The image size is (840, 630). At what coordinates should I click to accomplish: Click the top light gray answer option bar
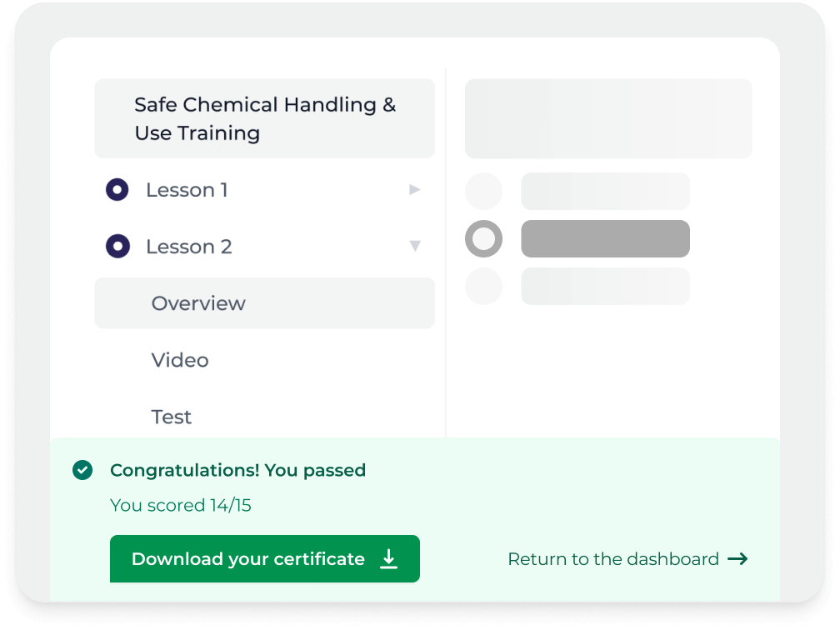[x=605, y=191]
